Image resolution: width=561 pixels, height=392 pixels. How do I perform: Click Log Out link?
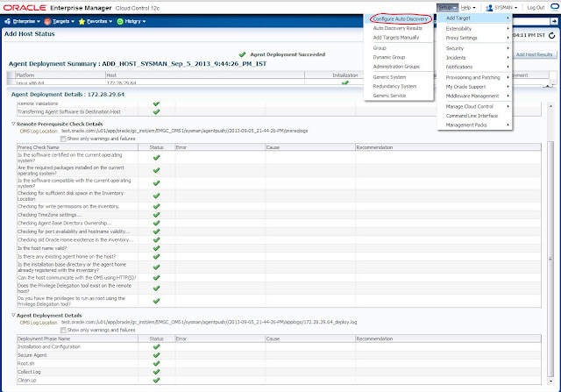coord(536,8)
